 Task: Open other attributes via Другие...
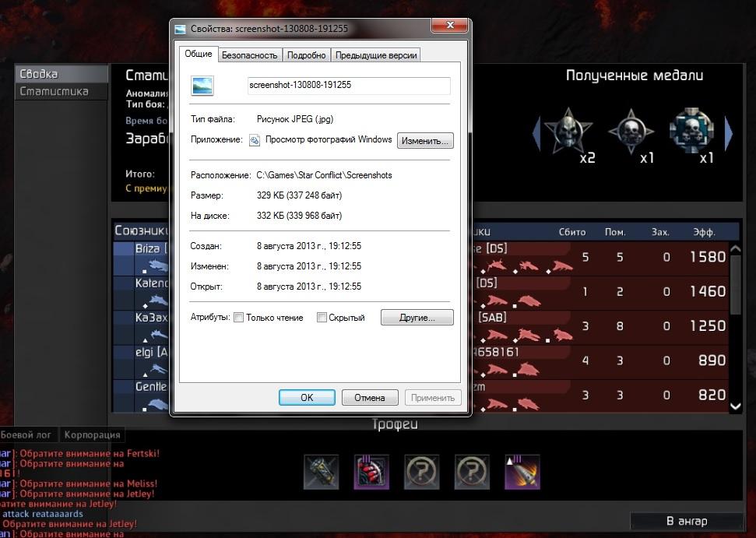click(x=417, y=318)
